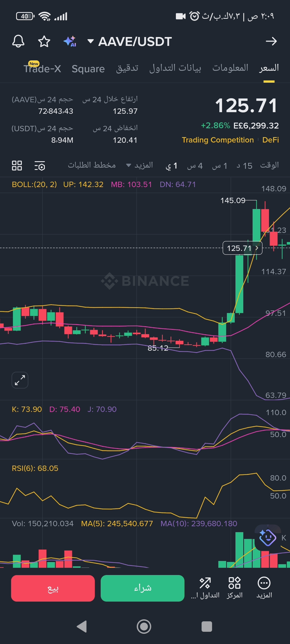Tap the right arrow at top

click(x=271, y=41)
